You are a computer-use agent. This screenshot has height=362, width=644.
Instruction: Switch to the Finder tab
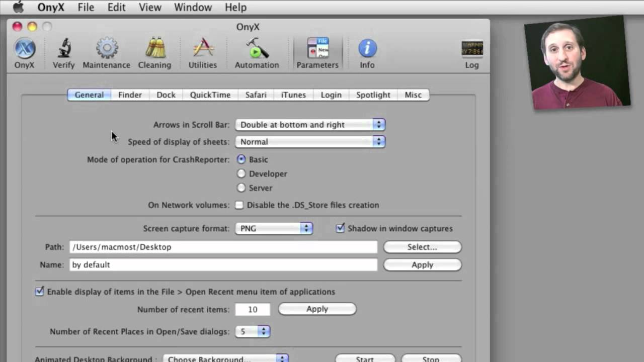pyautogui.click(x=130, y=95)
